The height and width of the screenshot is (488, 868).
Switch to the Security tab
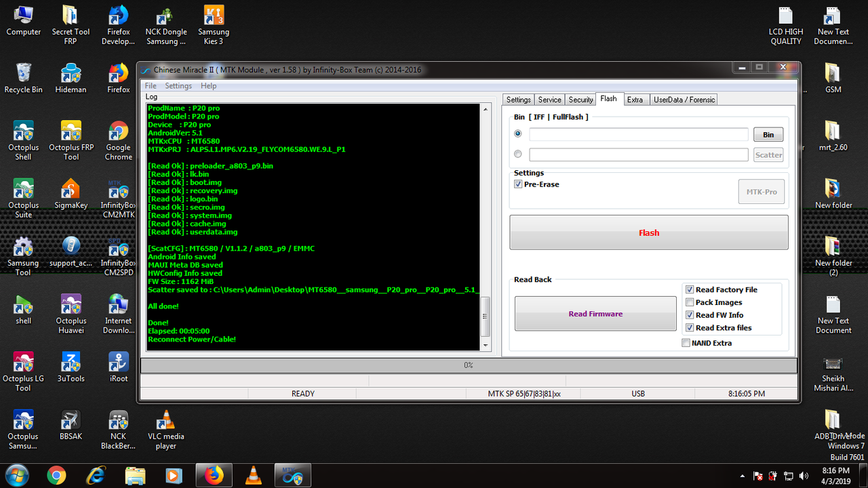point(580,100)
